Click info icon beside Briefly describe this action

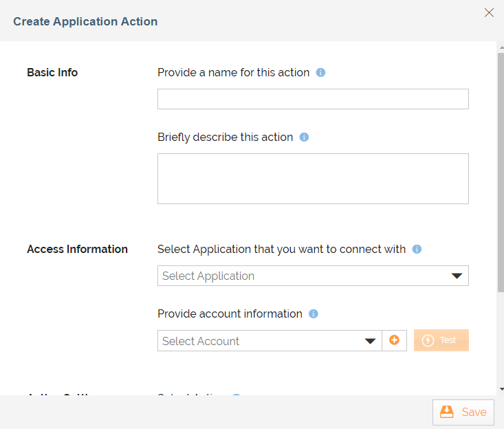[304, 137]
